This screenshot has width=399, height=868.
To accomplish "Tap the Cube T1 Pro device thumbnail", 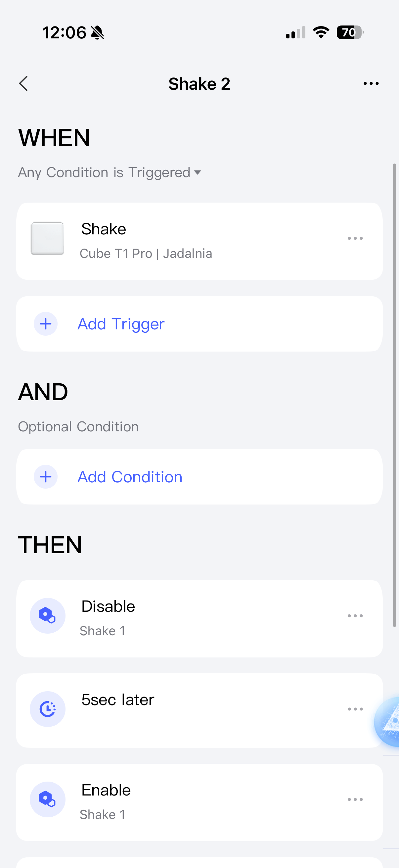I will [47, 239].
